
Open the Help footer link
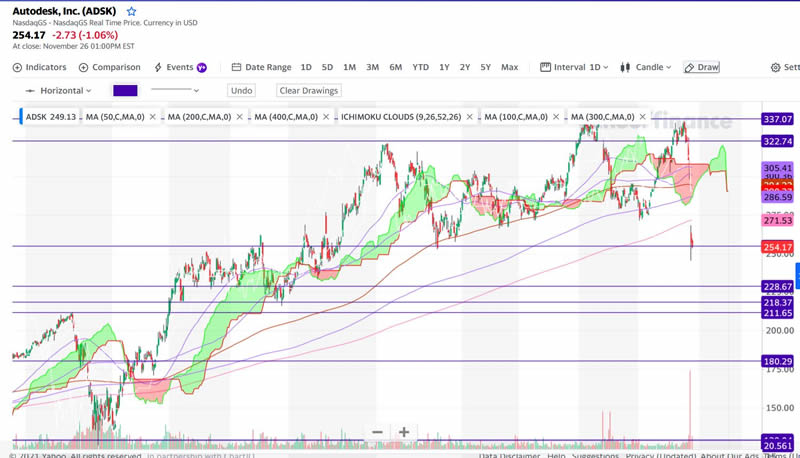[x=556, y=455]
